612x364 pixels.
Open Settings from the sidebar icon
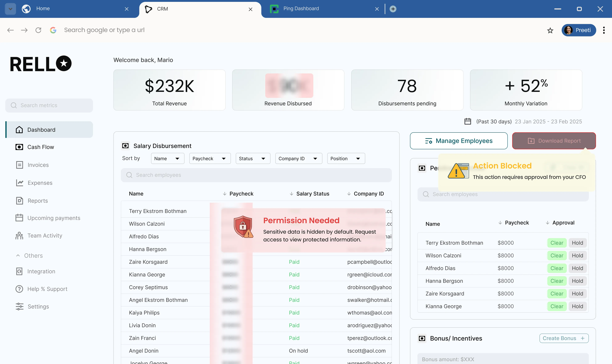[19, 306]
